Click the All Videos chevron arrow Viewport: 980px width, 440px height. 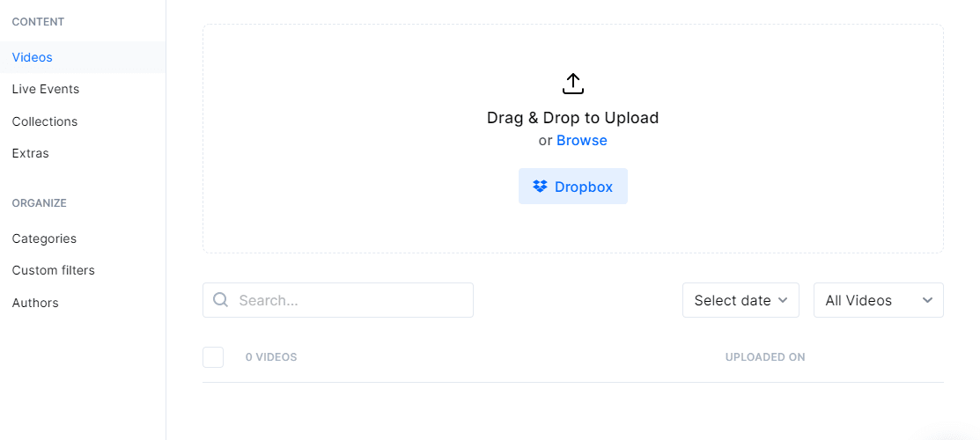pyautogui.click(x=927, y=300)
